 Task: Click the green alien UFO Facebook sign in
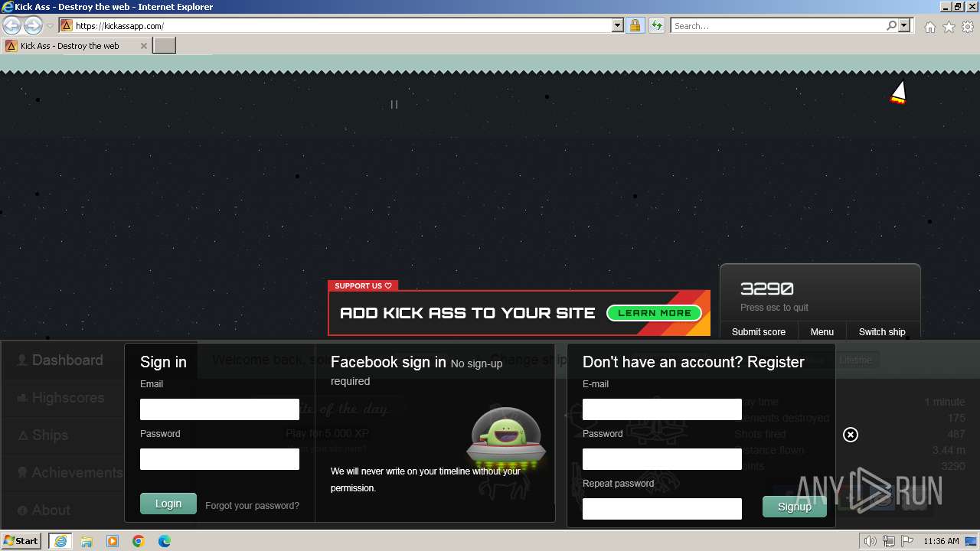tap(506, 437)
